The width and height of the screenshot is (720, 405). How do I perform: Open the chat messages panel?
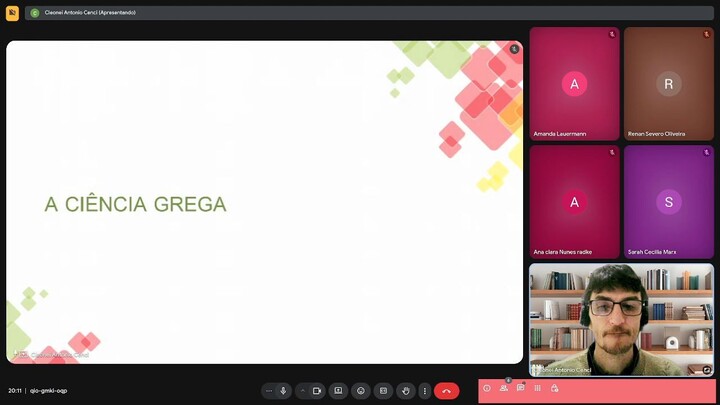(x=521, y=388)
